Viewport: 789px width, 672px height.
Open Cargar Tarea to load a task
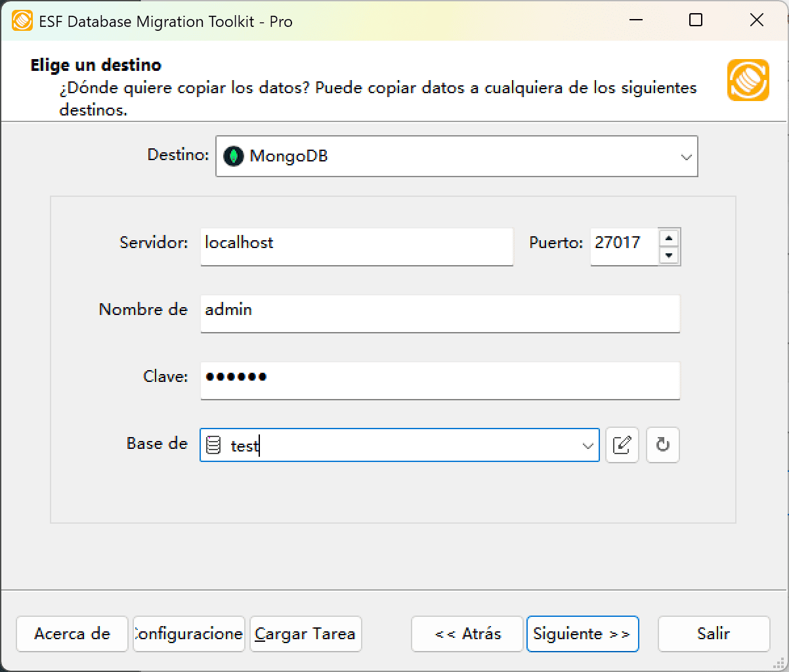pos(305,634)
